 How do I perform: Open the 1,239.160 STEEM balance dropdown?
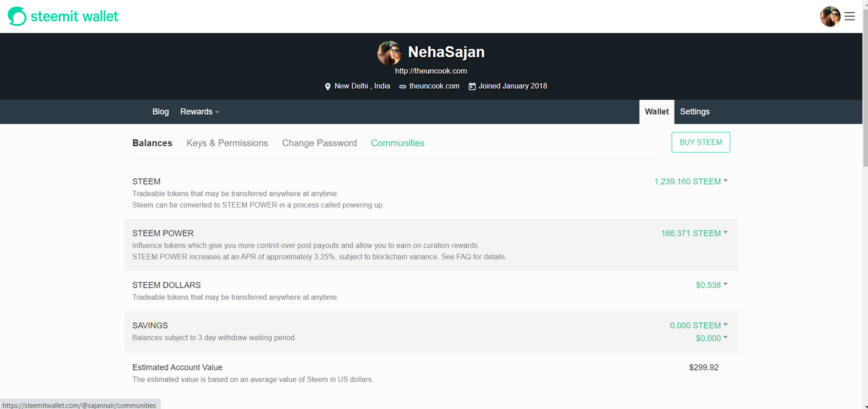point(691,182)
